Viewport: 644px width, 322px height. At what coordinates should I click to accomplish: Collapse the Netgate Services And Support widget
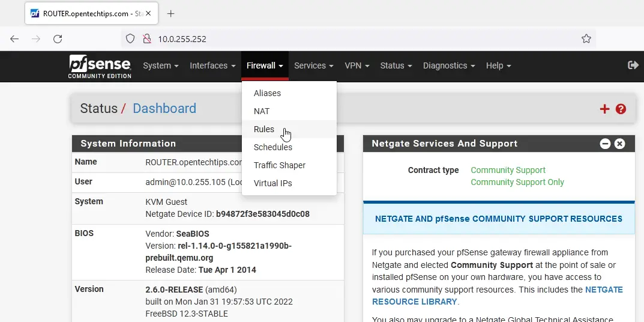[605, 144]
